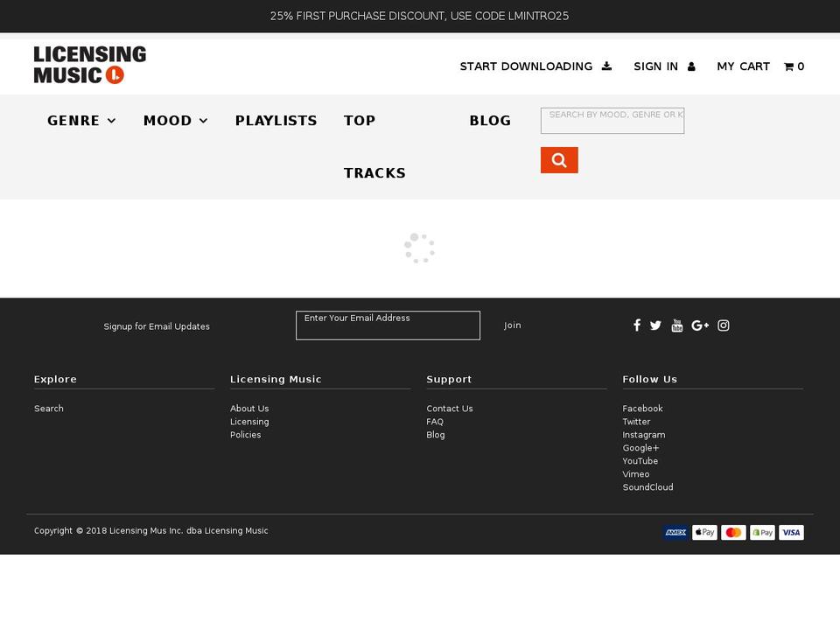The height and width of the screenshot is (630, 840).
Task: Open Facebook text link under Follow Us
Action: (643, 409)
